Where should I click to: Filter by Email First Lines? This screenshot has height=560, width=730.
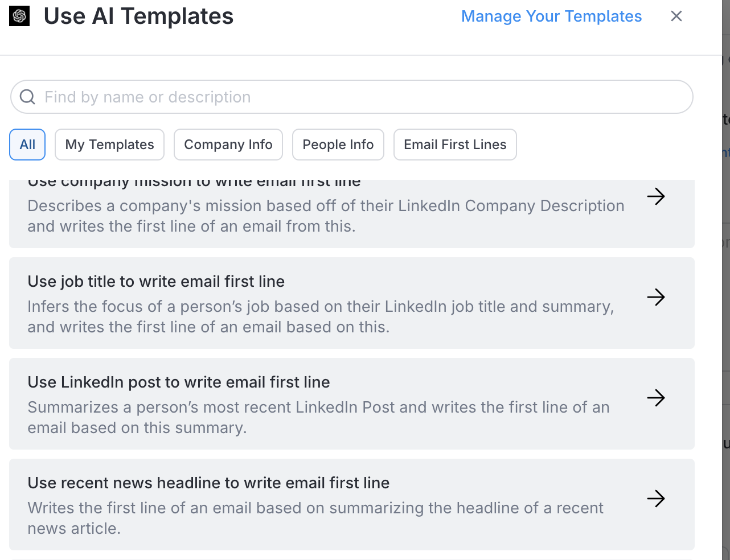click(455, 145)
